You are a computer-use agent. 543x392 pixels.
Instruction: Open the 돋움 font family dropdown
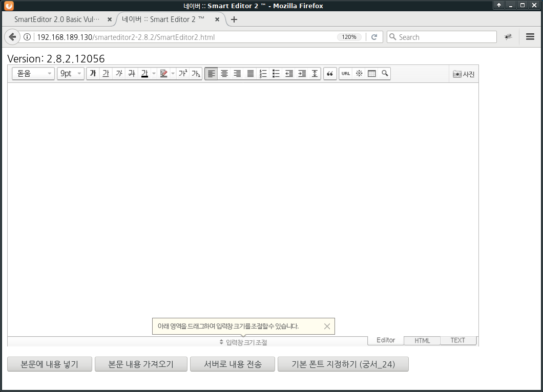33,73
